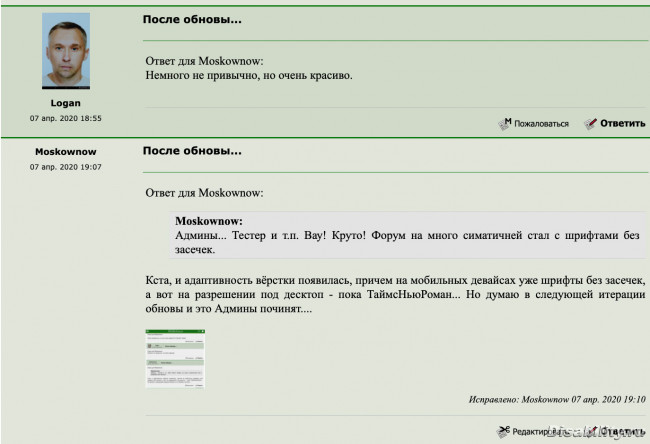Reply to Moskownow's post with Ответить
The image size is (650, 444).
click(623, 432)
